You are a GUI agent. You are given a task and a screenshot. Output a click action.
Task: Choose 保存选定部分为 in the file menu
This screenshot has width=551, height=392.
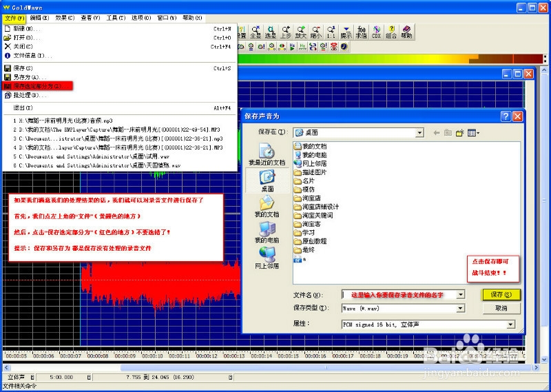pos(39,86)
